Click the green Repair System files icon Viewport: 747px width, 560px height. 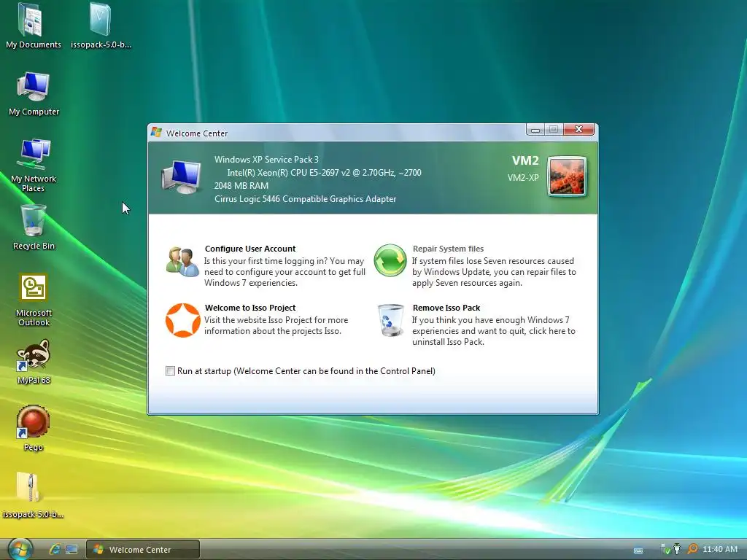(390, 260)
